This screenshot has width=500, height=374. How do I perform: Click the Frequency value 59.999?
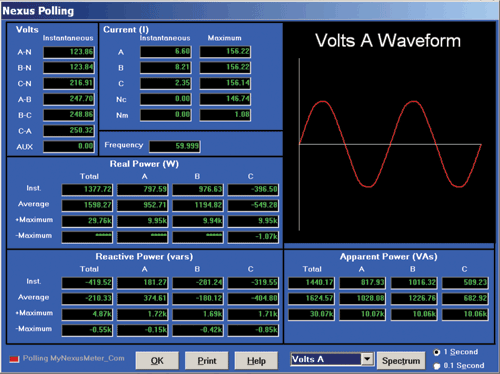(175, 146)
